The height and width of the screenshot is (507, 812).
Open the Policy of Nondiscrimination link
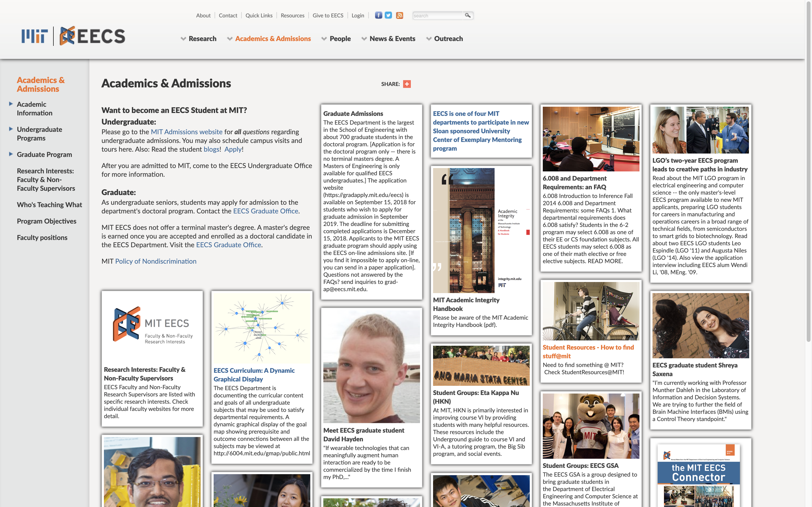tap(156, 261)
